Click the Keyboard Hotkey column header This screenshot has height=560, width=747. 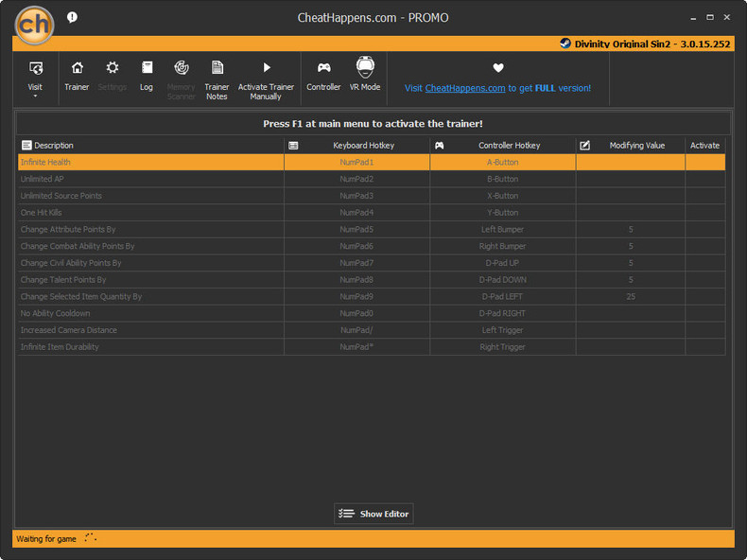[356, 146]
